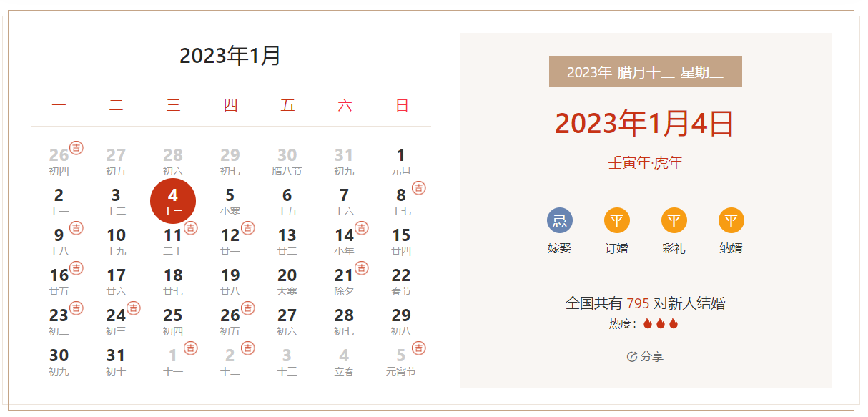Viewport: 868px width, 417px height.
Task: Select January 25 初四
Action: 173,322
